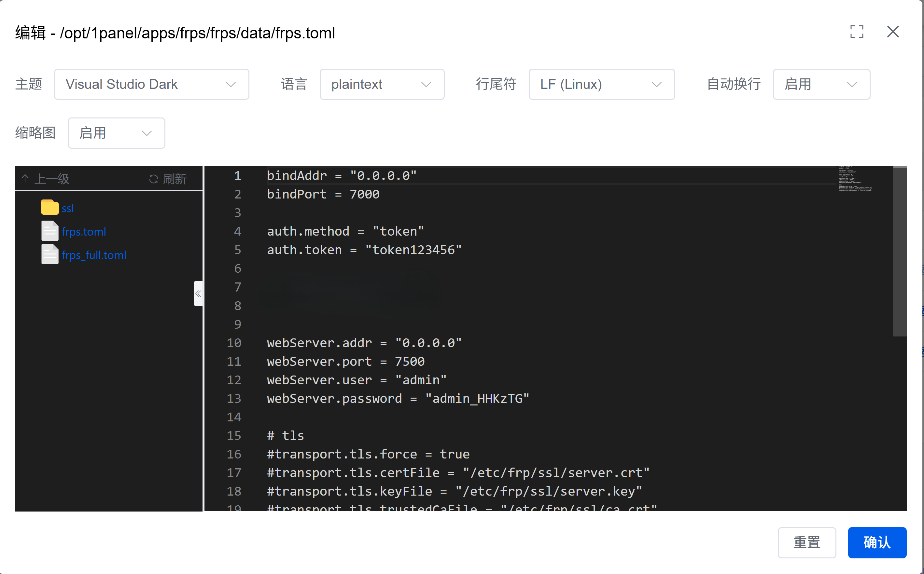Screen dimensions: 924x574
Task: Click the refresh icon in file panel
Action: (x=153, y=179)
